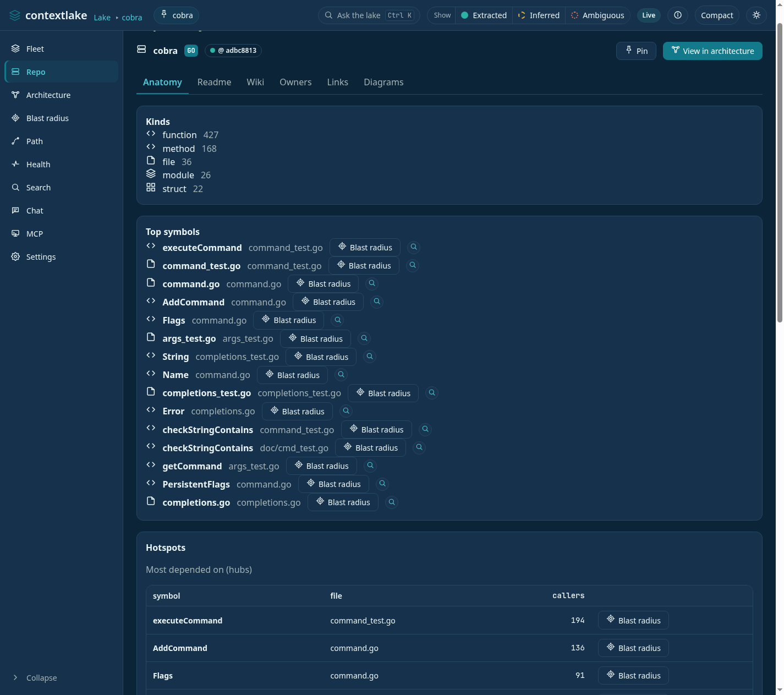Click the magnifier icon in the PersistentFlags row

coord(382,484)
